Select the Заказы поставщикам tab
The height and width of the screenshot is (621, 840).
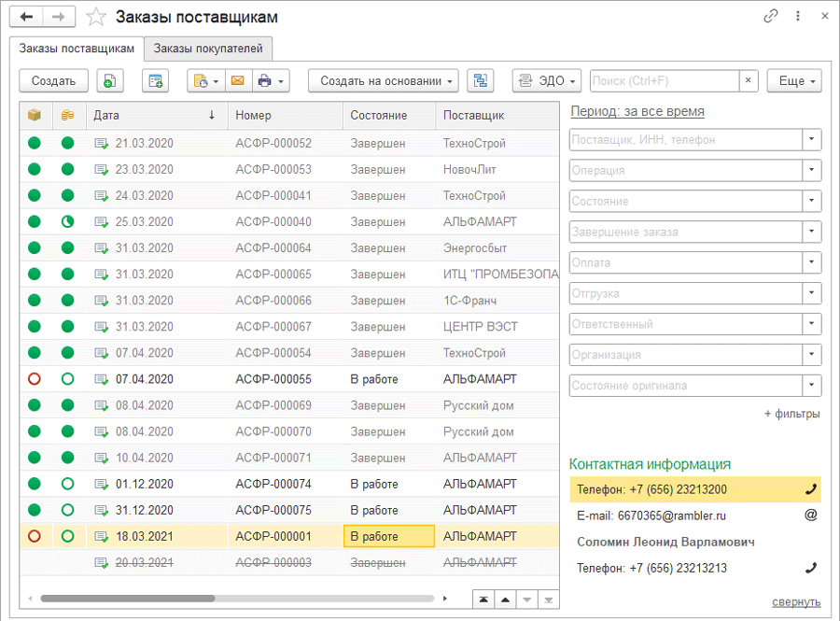pos(77,49)
